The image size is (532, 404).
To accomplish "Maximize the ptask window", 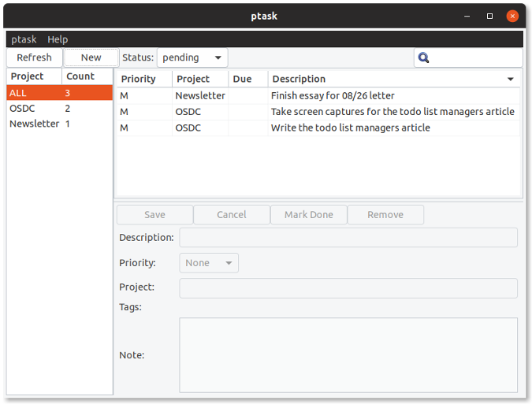I will (489, 16).
